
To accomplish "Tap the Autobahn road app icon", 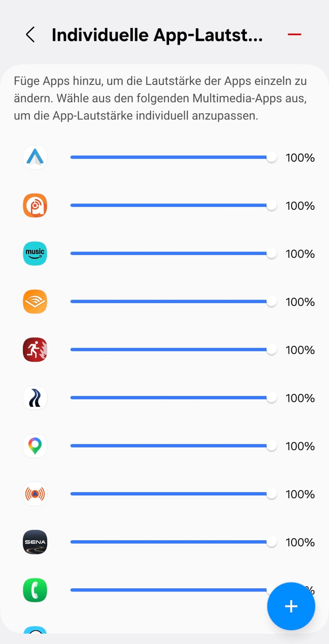I will point(35,398).
